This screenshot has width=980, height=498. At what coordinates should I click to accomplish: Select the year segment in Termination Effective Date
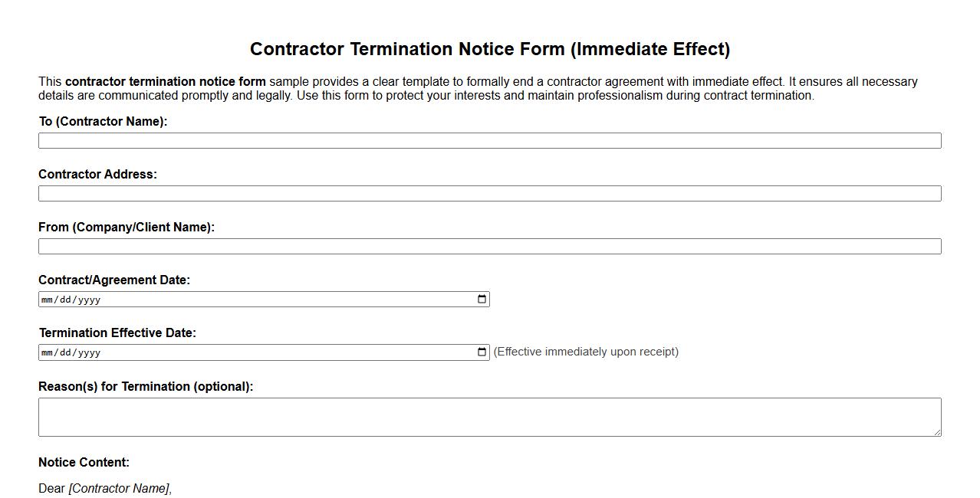point(90,352)
